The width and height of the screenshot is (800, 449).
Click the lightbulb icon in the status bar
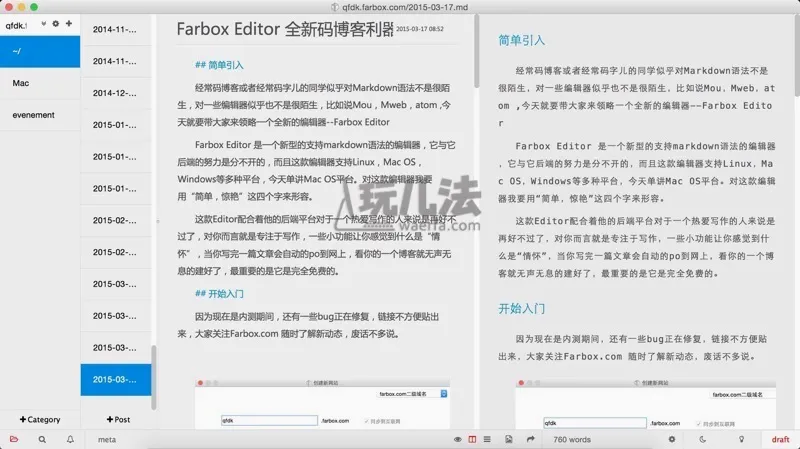tap(741, 439)
